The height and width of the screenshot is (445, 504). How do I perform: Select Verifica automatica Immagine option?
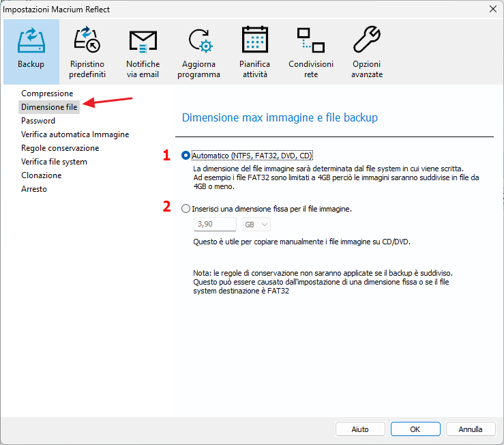(75, 134)
